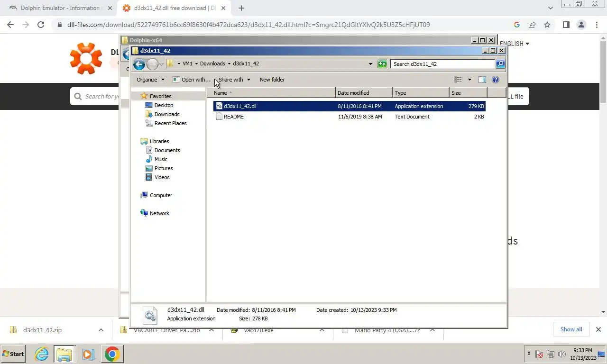The width and height of the screenshot is (607, 364).
Task: Open Downloads in the navigation pane
Action: point(167,114)
